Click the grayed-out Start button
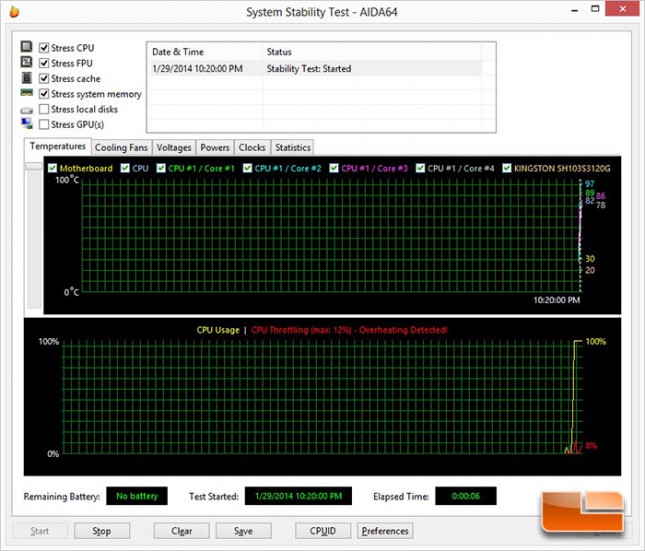This screenshot has width=645, height=551. pos(39,531)
